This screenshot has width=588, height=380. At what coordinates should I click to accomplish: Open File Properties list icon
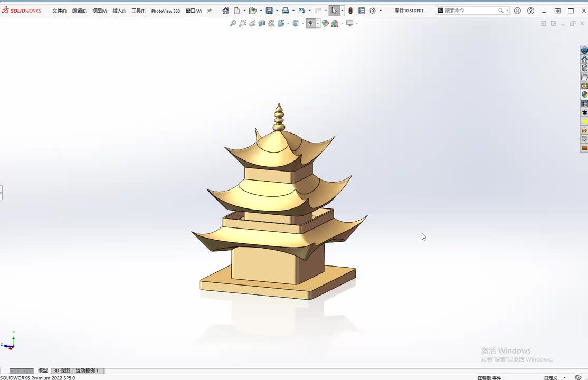[362, 11]
